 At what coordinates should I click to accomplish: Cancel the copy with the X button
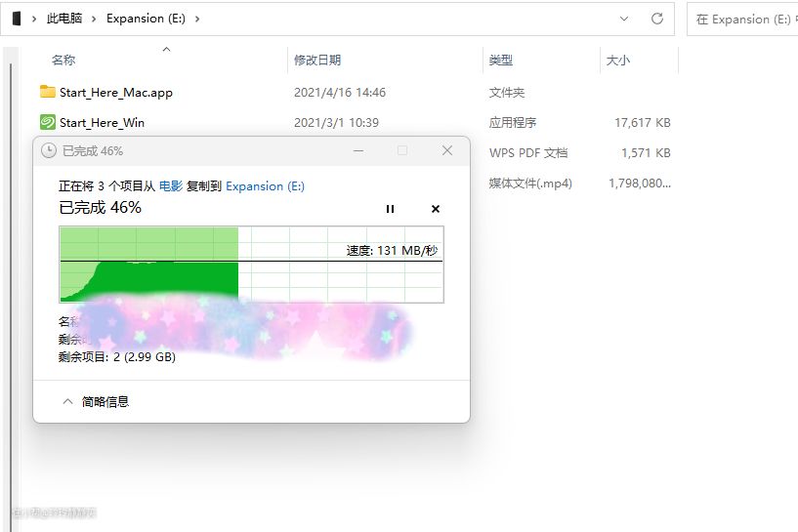(x=436, y=209)
